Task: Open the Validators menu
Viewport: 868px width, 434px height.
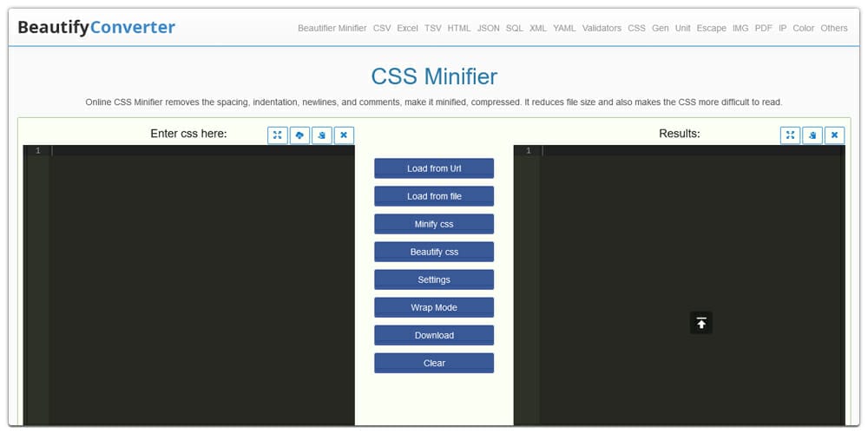Action: pyautogui.click(x=602, y=29)
